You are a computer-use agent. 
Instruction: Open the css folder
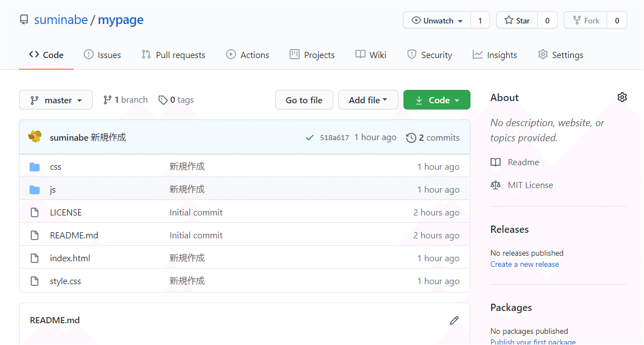tap(55, 167)
